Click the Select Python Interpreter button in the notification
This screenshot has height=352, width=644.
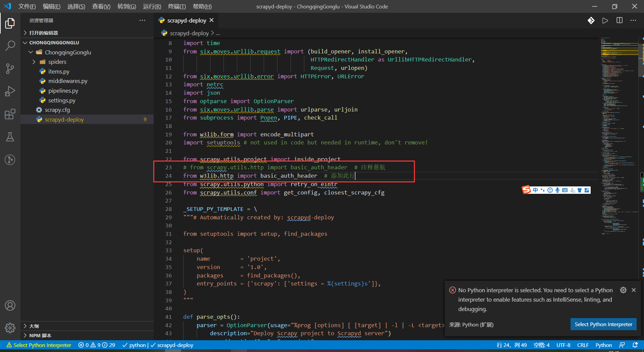[603, 324]
